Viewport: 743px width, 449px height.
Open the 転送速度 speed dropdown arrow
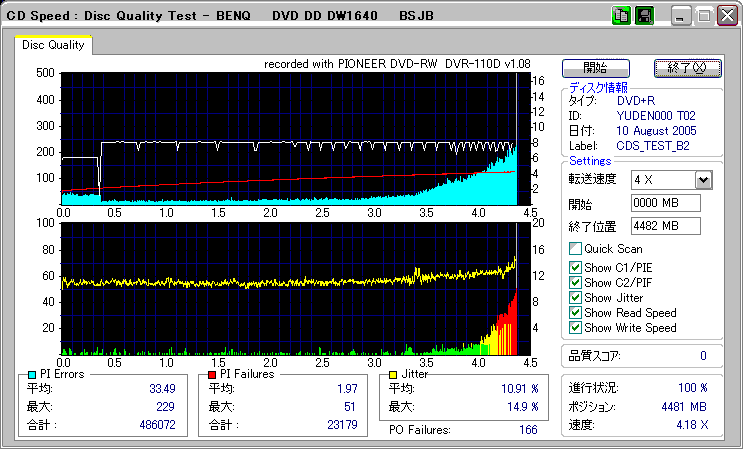703,179
